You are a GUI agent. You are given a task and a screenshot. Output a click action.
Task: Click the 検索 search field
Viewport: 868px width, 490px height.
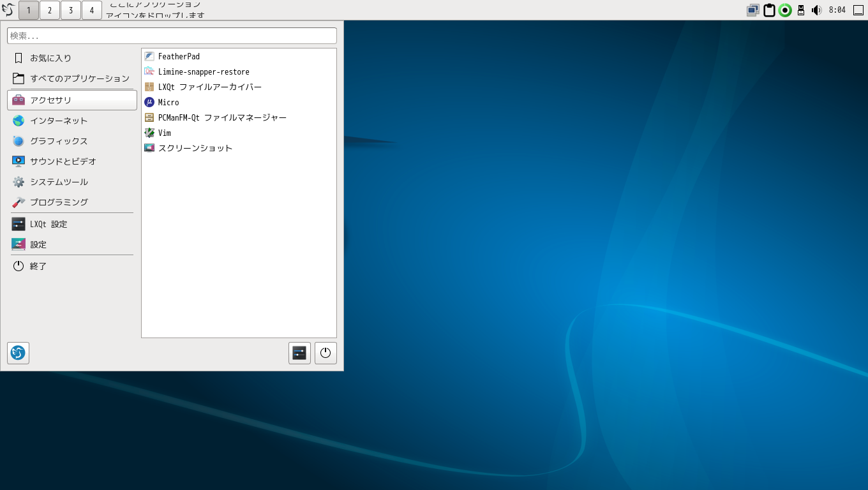click(172, 36)
